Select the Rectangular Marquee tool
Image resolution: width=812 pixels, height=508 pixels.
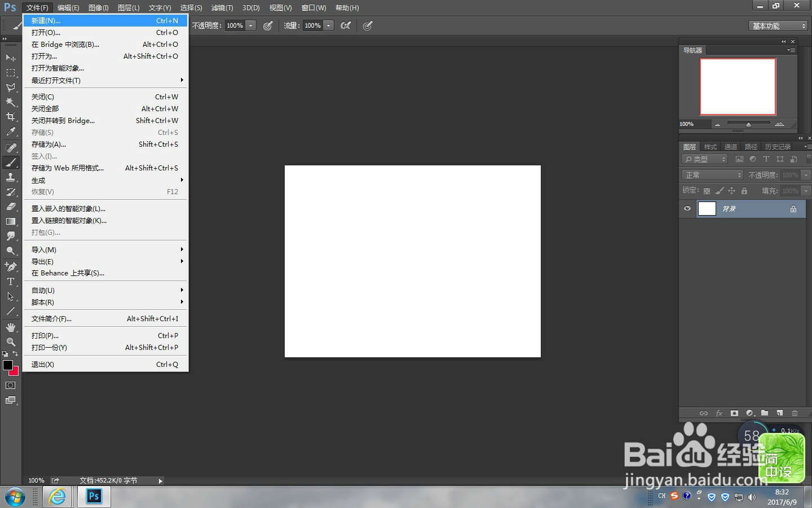click(11, 73)
